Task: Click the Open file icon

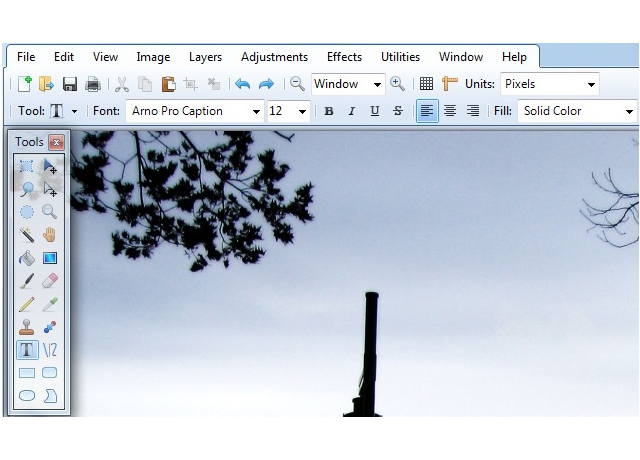Action: [46, 84]
